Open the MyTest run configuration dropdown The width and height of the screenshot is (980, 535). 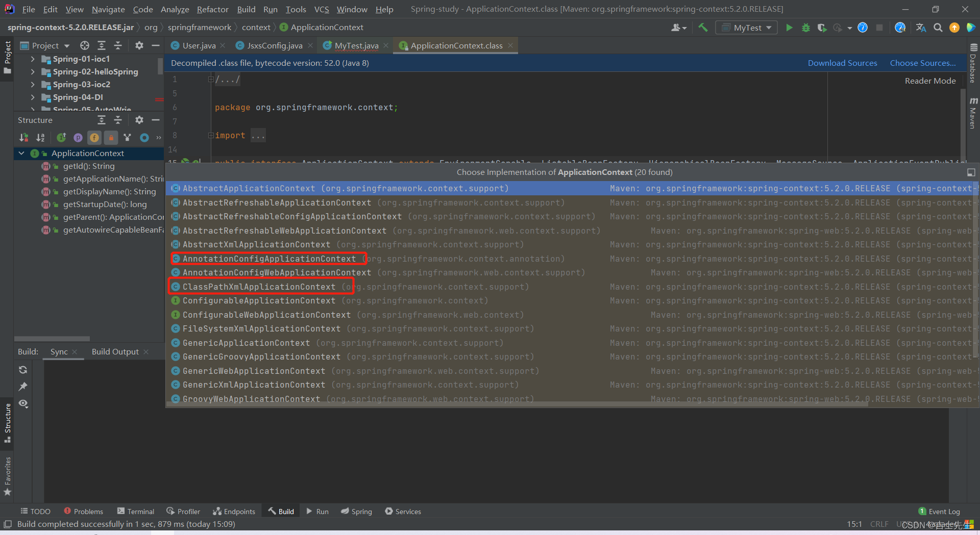coord(746,28)
